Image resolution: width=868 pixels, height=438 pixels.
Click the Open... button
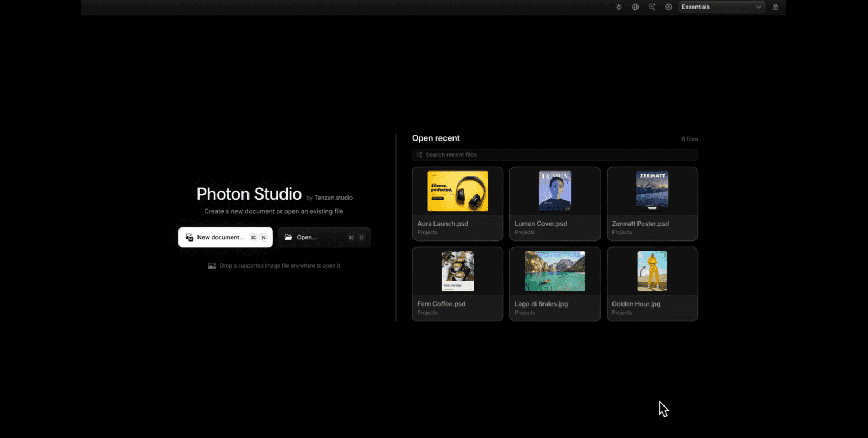pos(324,237)
